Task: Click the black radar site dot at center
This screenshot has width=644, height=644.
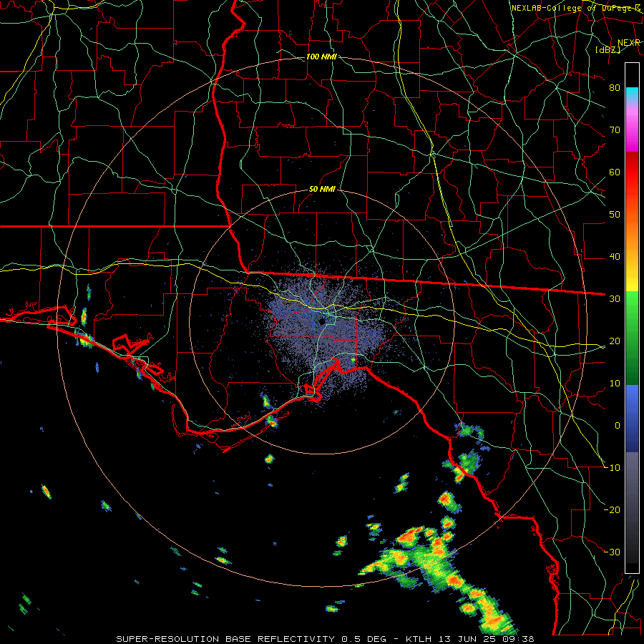Action: 322,321
